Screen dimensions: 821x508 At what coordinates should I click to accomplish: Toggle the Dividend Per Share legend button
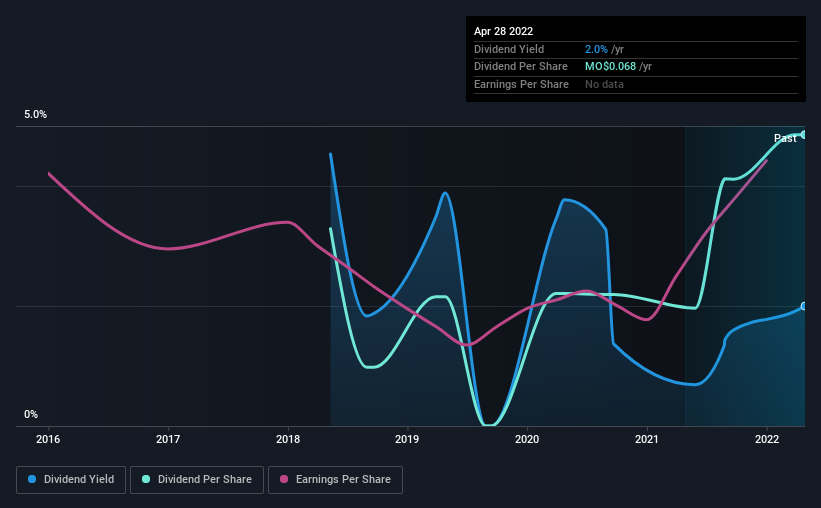tap(197, 480)
